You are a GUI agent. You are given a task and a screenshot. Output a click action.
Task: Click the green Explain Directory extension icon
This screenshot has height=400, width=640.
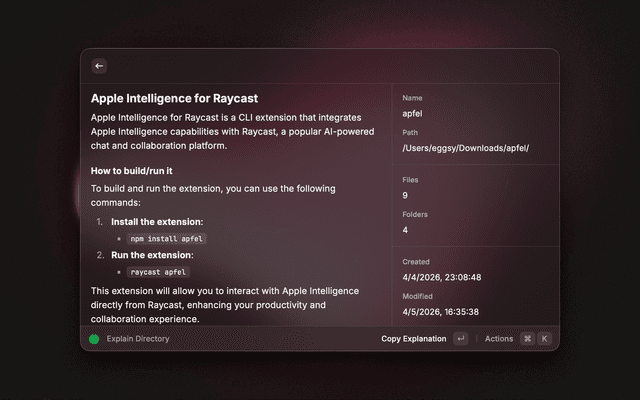pos(94,339)
